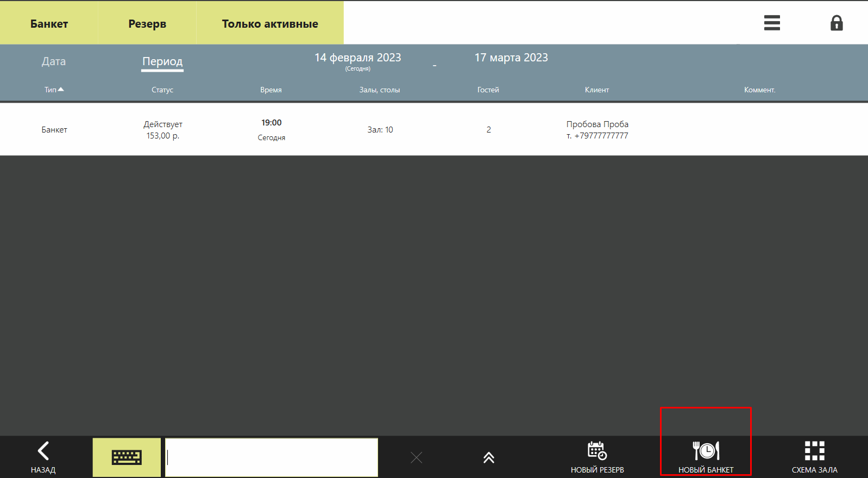Sort by the Статус column header

click(162, 90)
